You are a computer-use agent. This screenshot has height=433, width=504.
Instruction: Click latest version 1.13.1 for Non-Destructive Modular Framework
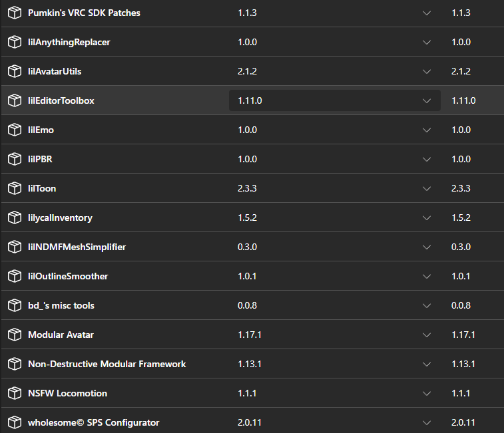[463, 364]
